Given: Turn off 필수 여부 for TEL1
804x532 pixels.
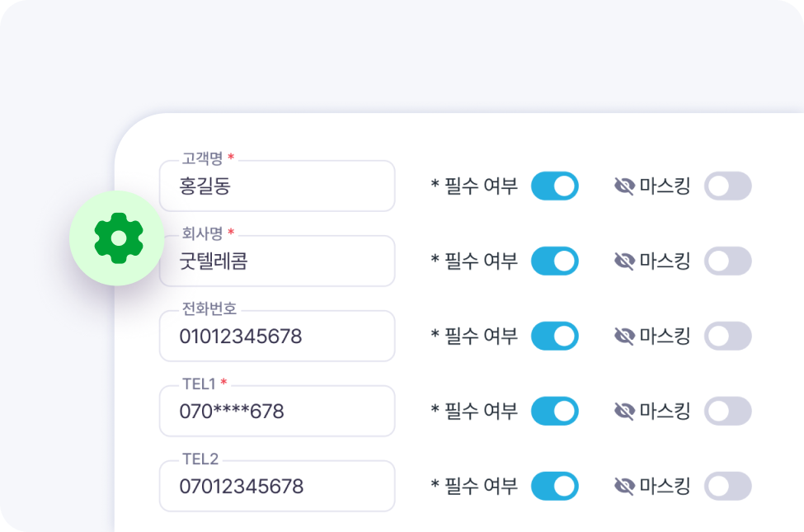Looking at the screenshot, I should pyautogui.click(x=554, y=411).
